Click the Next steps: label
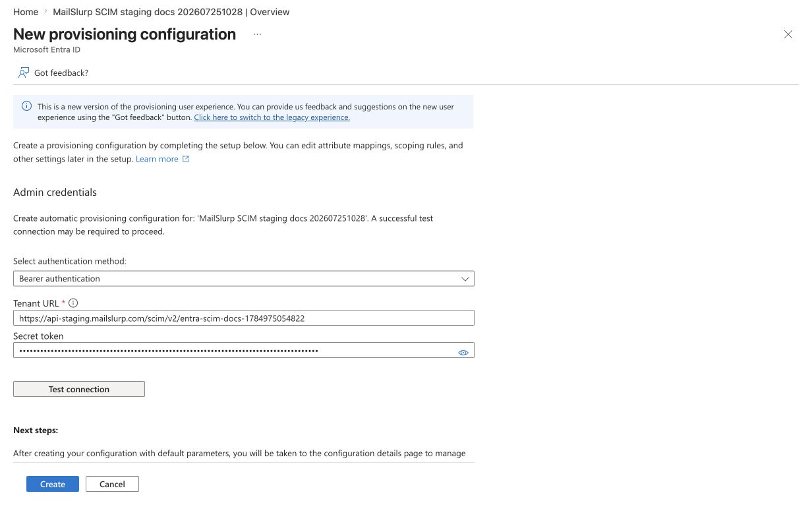 [36, 430]
